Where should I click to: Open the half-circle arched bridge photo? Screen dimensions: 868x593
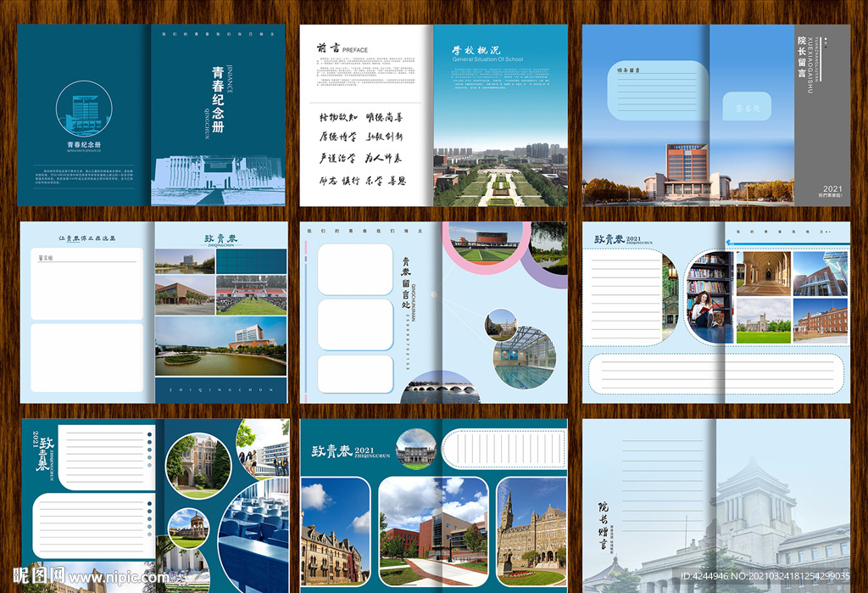click(442, 388)
